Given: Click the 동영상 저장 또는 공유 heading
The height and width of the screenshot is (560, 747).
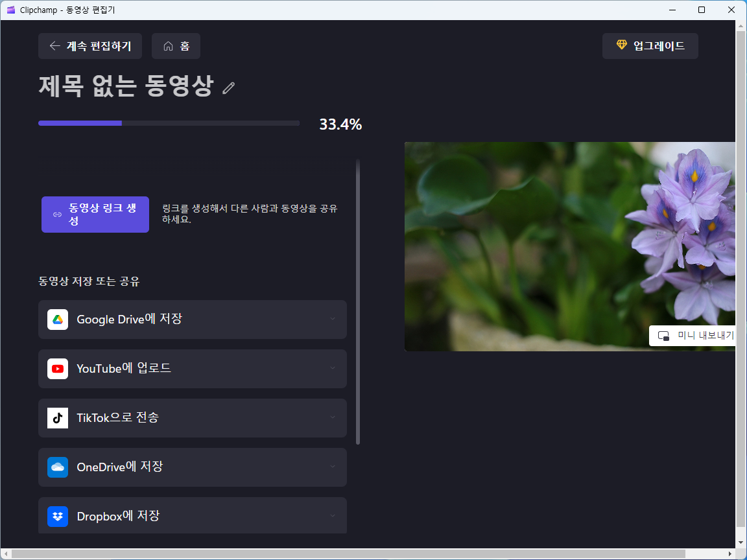Looking at the screenshot, I should pos(89,281).
